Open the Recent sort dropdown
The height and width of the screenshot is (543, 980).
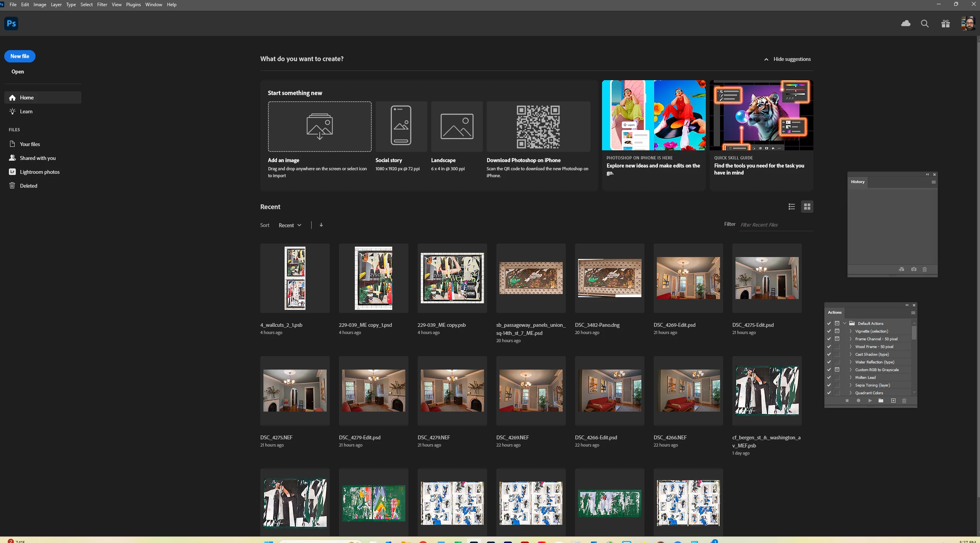point(290,225)
